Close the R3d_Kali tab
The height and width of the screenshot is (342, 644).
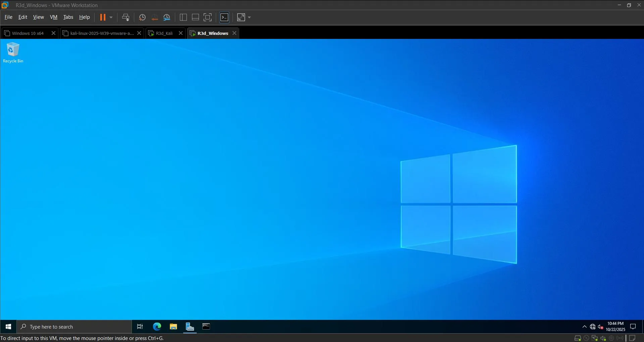[181, 33]
